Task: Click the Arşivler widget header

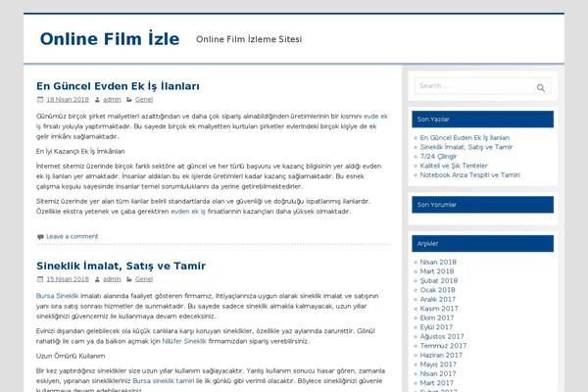Action: tap(482, 243)
